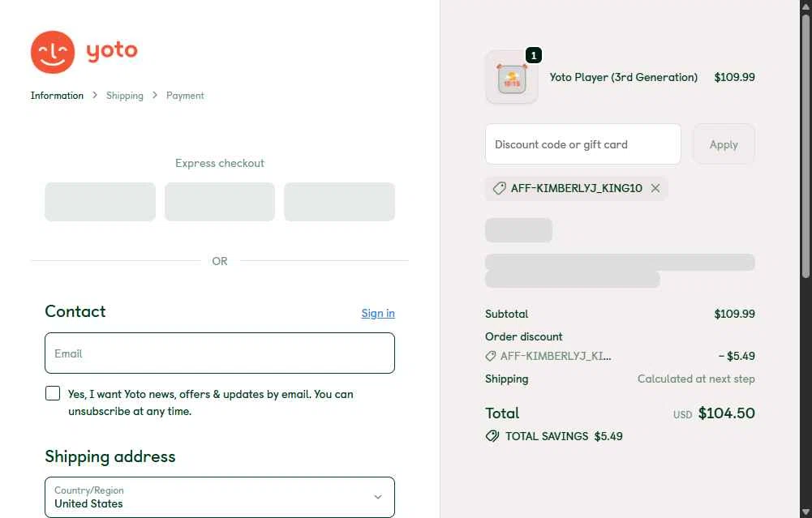Screen dimensions: 812x518
Task: Expand the Country/Region dropdown
Action: (x=219, y=497)
